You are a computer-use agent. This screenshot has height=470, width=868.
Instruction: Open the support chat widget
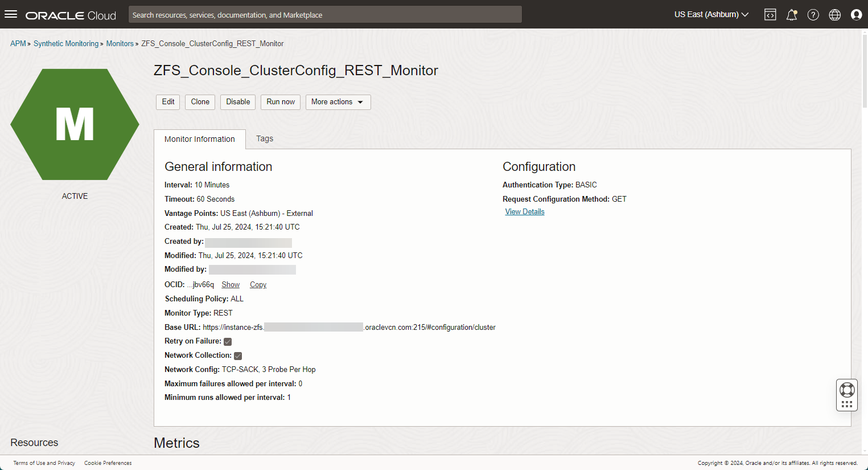[x=846, y=394]
